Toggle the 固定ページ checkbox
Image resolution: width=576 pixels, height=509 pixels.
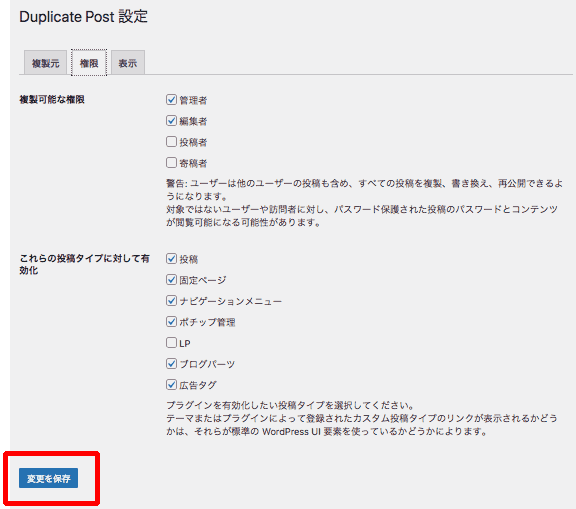(x=171, y=279)
